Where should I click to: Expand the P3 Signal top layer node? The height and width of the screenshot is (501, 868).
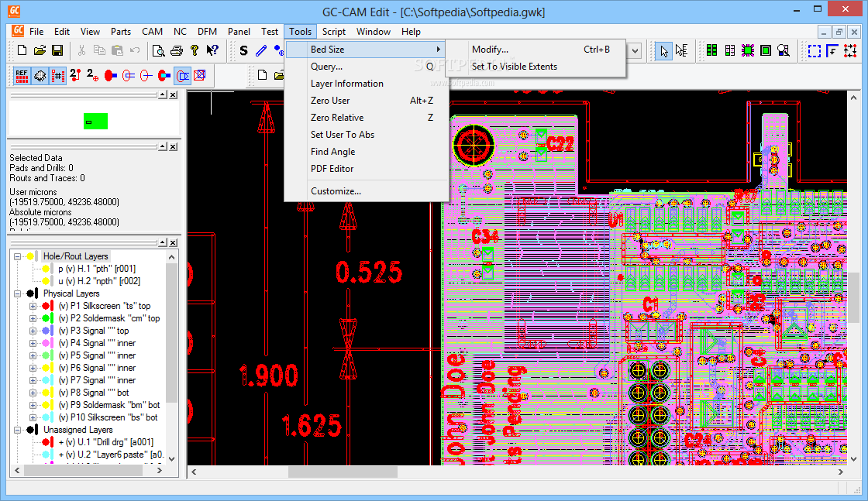coord(33,331)
